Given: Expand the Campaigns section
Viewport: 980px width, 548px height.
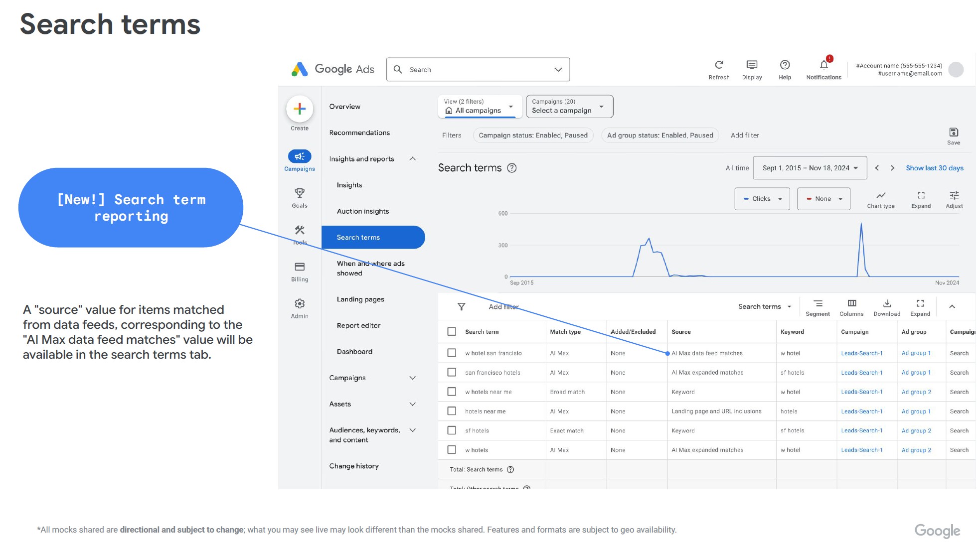Looking at the screenshot, I should [412, 378].
